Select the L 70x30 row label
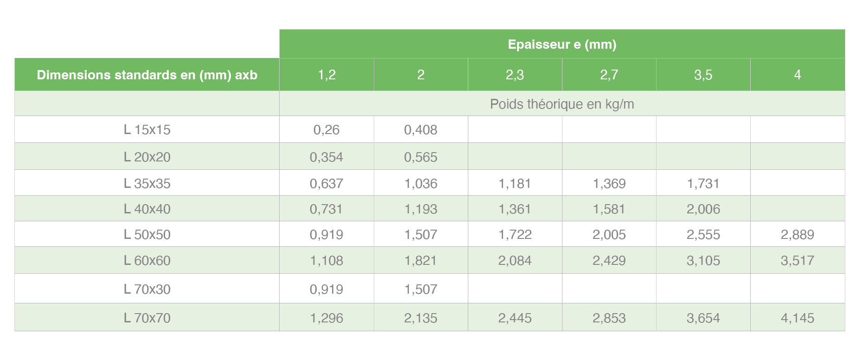Screen dimensions: 868x347 point(147,289)
